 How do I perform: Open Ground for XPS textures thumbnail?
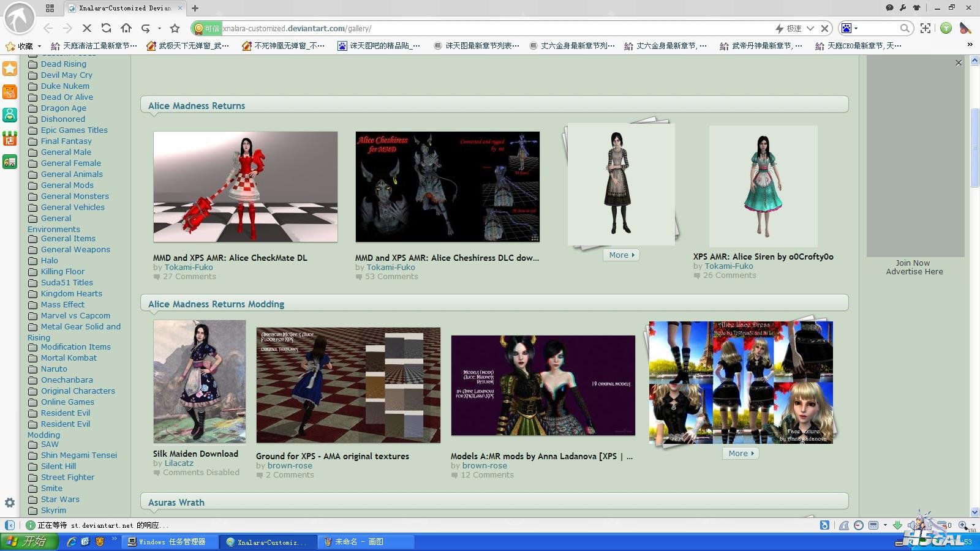coord(348,385)
